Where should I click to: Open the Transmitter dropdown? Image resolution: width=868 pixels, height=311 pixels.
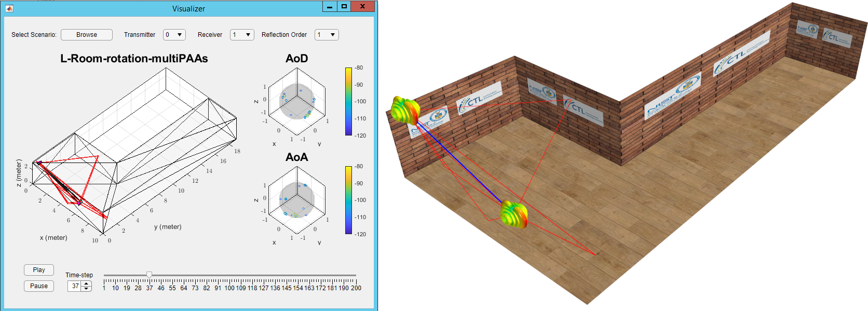tap(174, 35)
